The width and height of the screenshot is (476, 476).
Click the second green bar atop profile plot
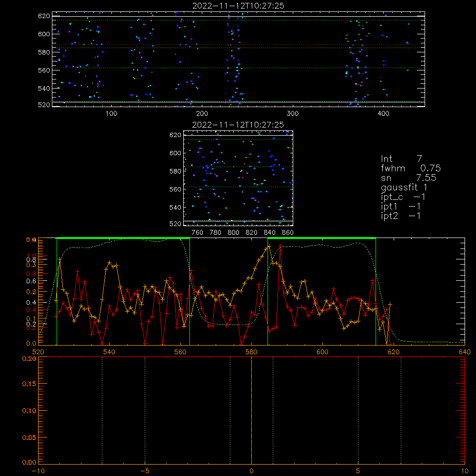point(322,238)
